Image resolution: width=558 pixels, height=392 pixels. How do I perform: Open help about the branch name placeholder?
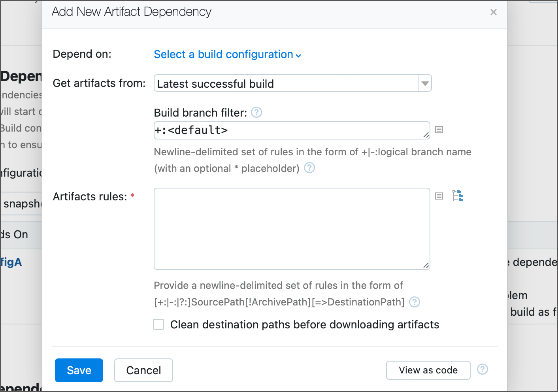click(309, 168)
